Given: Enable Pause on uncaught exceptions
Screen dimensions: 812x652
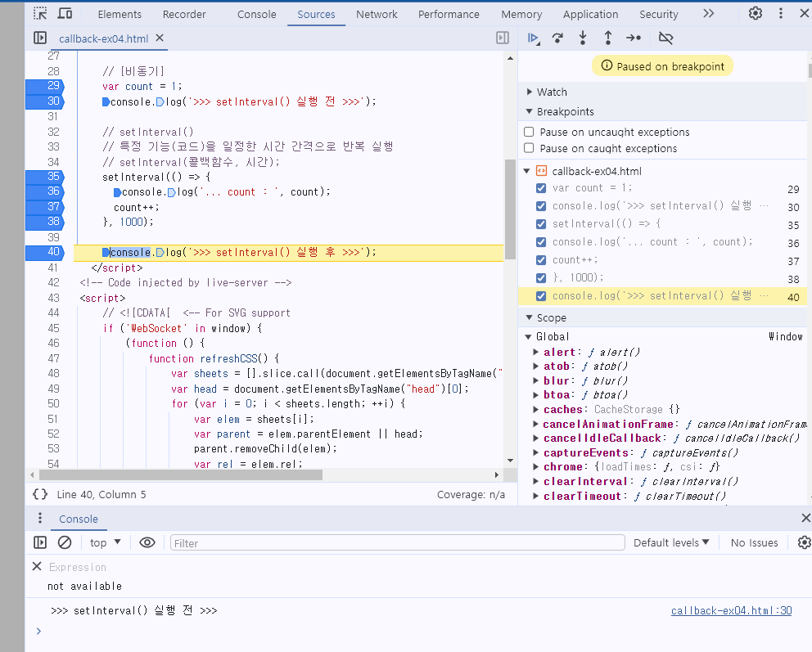Looking at the screenshot, I should [529, 132].
